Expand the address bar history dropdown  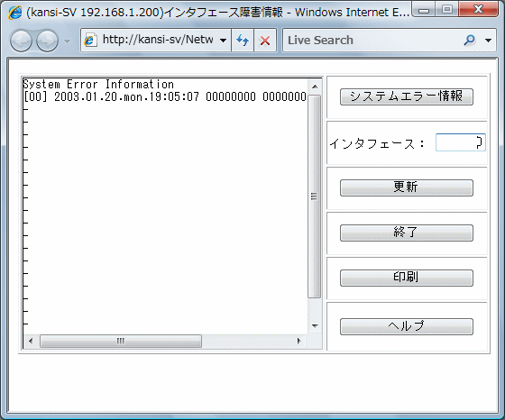[x=223, y=41]
